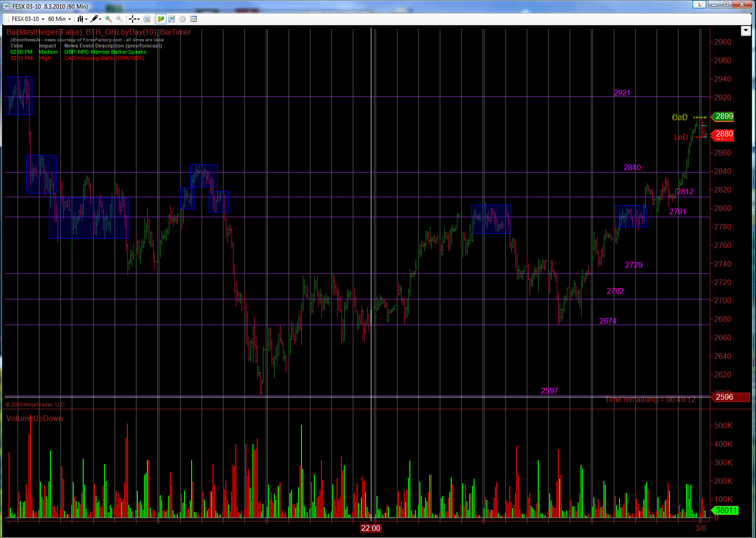Click the 2812 magenta level label

pos(685,192)
